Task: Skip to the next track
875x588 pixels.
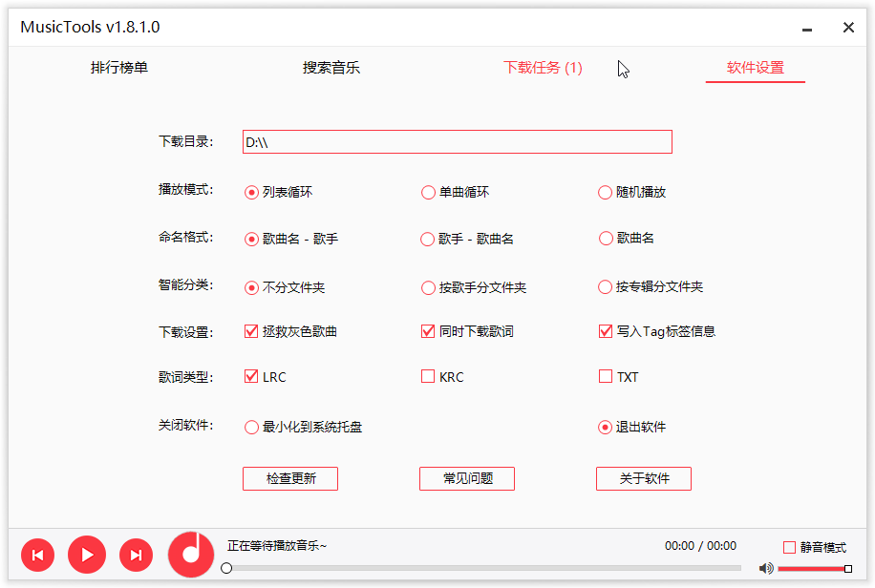Action: tap(136, 555)
